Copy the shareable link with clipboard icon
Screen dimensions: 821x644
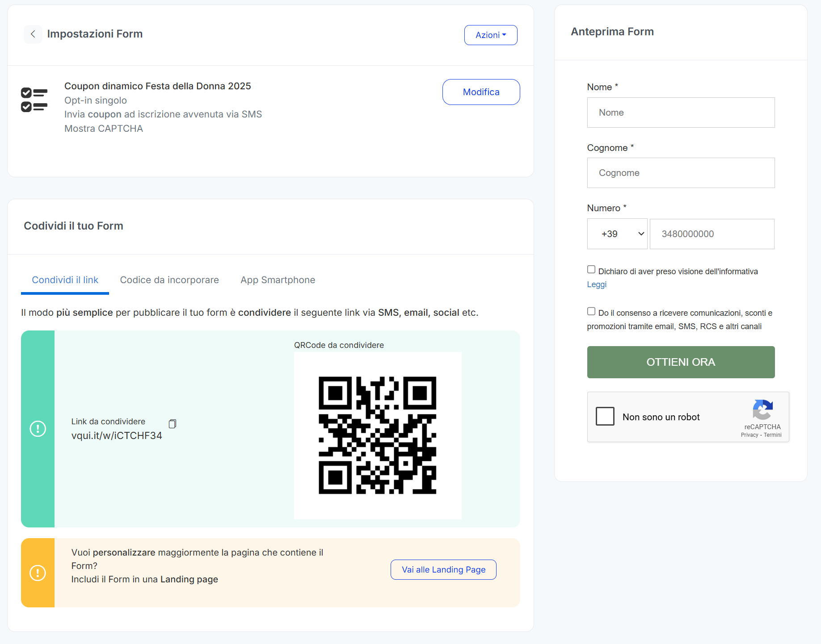173,424
